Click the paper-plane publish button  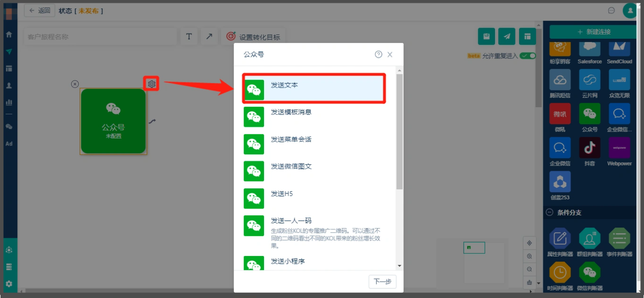[507, 36]
